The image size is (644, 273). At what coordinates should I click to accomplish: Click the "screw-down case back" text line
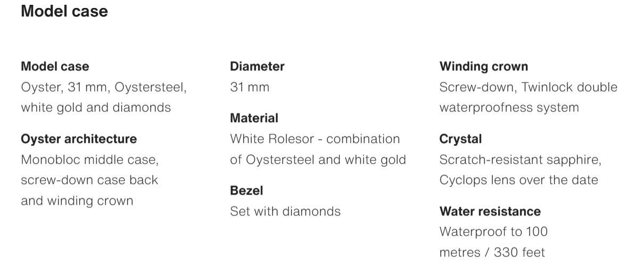[89, 180]
